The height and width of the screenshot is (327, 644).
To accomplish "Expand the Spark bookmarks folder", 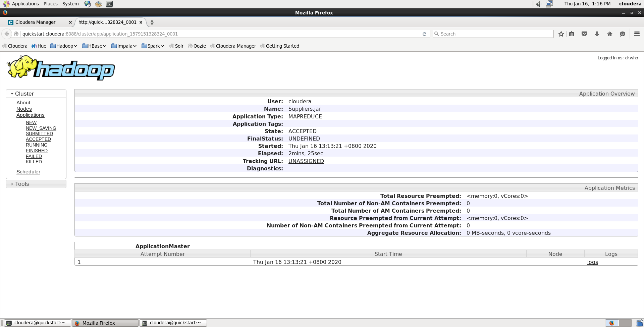I will pos(153,46).
